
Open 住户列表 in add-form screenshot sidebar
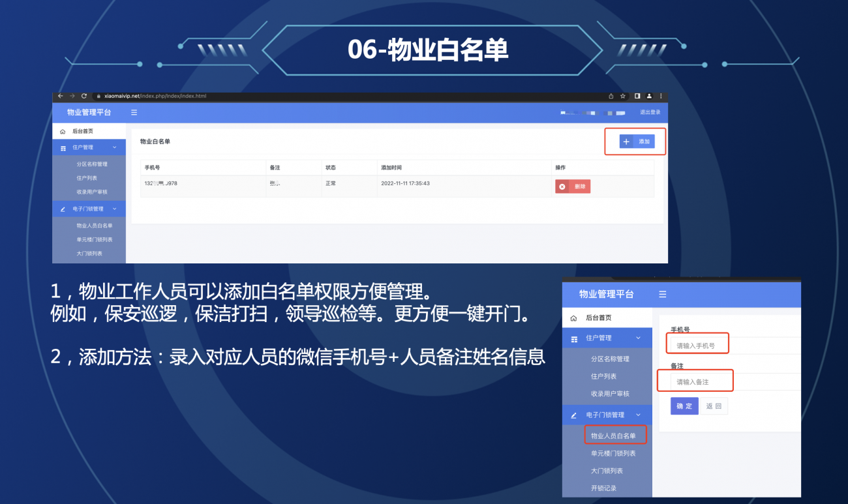click(x=604, y=376)
